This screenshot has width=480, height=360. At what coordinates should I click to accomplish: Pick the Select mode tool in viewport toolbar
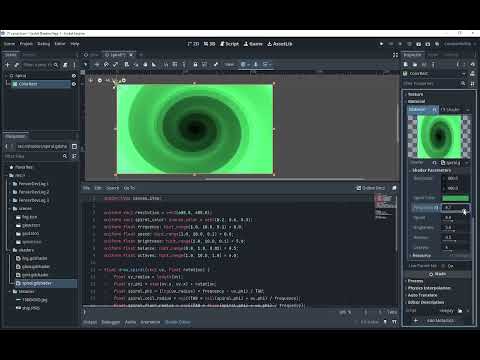[x=86, y=64]
